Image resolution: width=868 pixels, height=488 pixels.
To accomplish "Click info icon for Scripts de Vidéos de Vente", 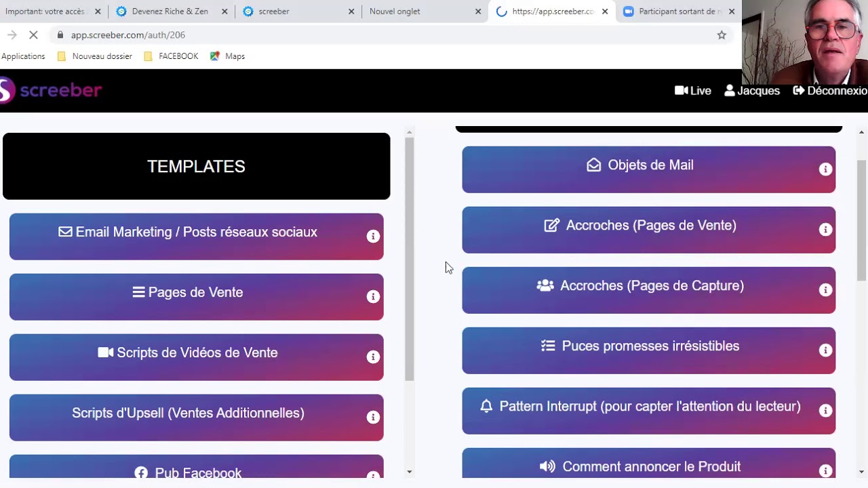I will pos(373,357).
